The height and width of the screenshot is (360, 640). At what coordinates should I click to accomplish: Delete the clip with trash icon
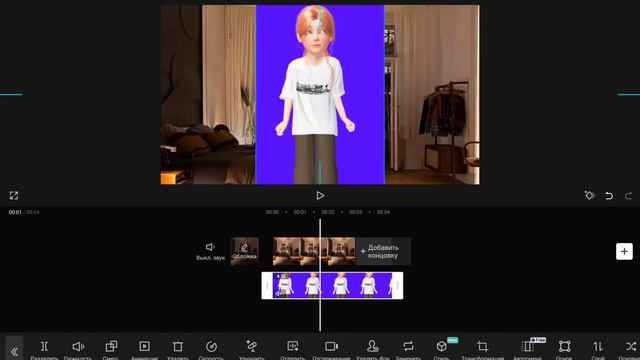[178, 349]
